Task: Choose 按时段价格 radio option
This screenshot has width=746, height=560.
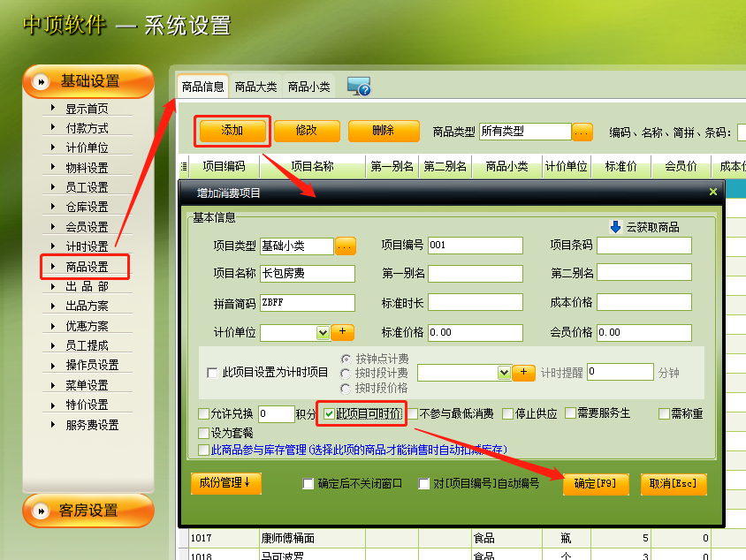Action: point(346,389)
